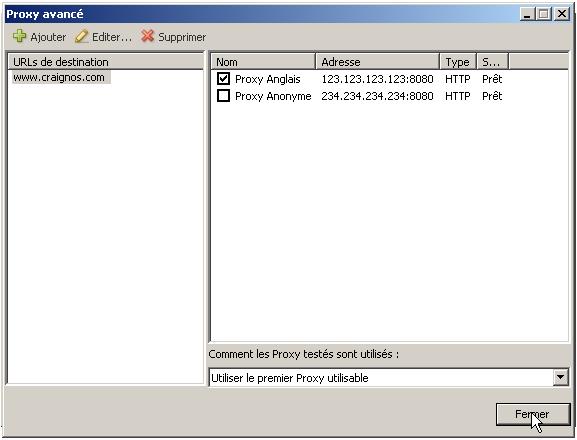The image size is (577, 440).
Task: Click the URLs de destination header
Action: click(x=106, y=62)
